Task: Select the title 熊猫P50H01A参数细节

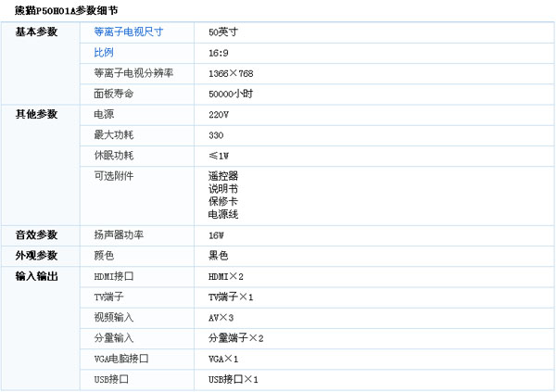Action: (x=66, y=10)
